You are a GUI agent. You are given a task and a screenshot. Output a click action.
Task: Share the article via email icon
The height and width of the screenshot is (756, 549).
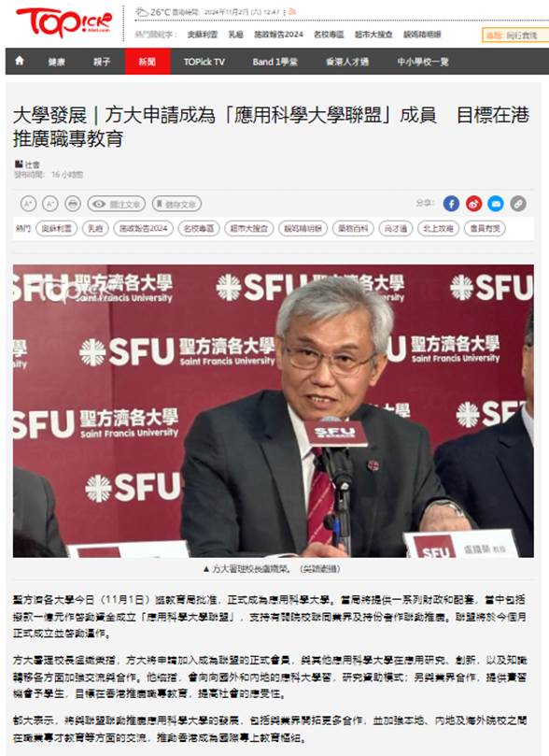[x=496, y=204]
